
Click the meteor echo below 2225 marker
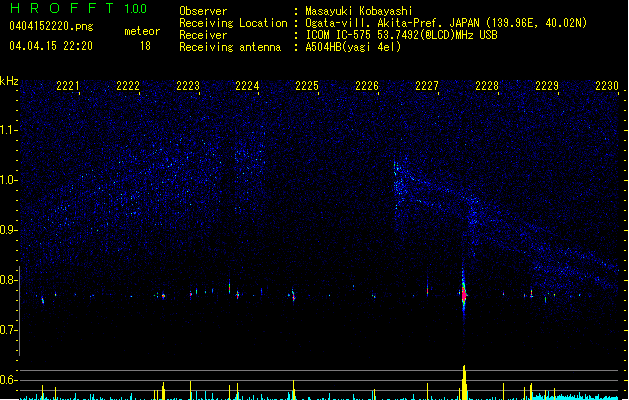(293, 296)
